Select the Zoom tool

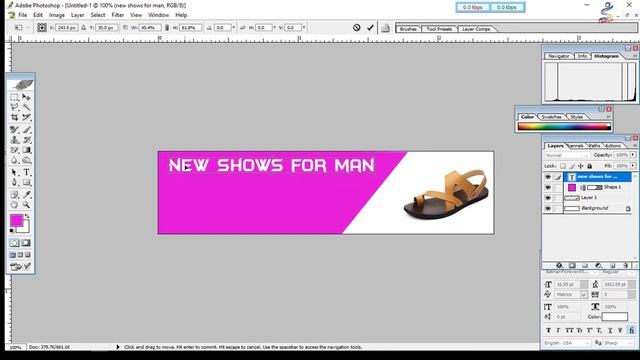27,205
